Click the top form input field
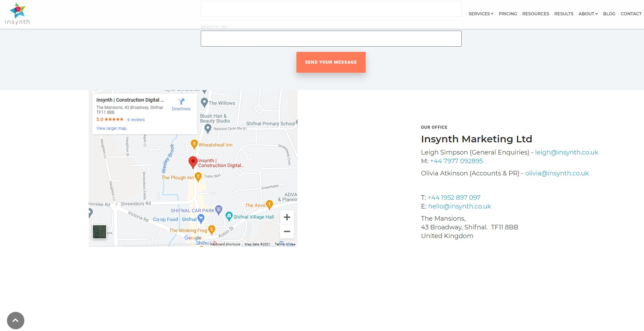The image size is (644, 331). coord(331,9)
